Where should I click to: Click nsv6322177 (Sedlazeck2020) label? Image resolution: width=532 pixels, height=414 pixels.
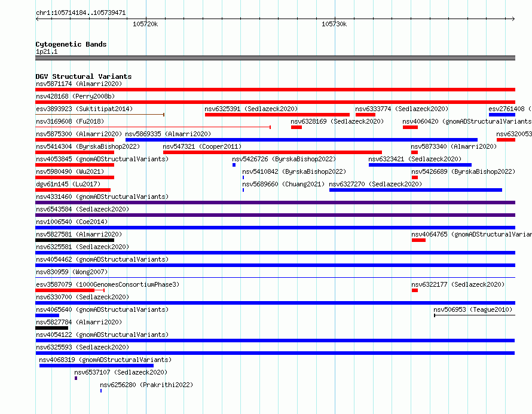pos(458,284)
